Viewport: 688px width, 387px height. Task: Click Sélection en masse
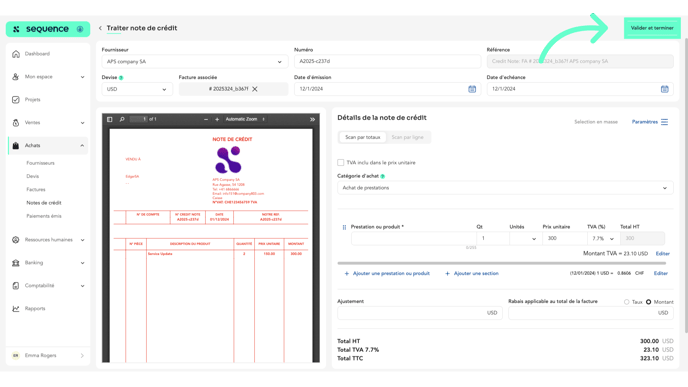[596, 122]
